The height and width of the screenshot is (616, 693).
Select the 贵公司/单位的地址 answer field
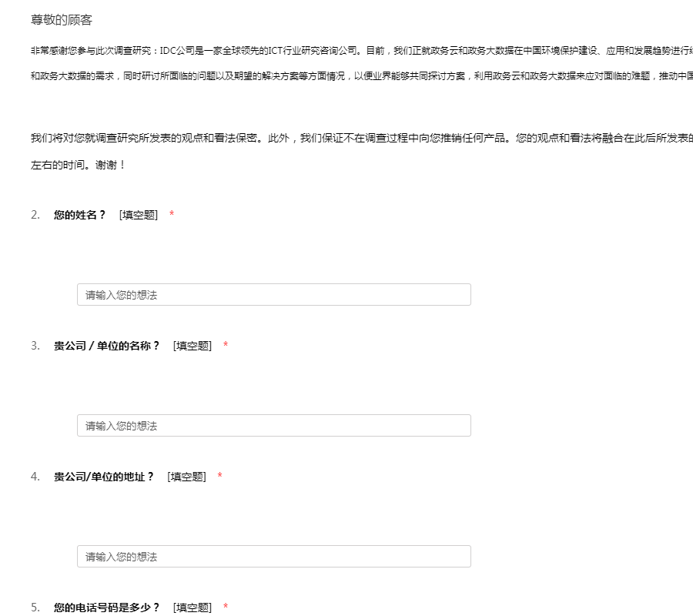click(273, 557)
